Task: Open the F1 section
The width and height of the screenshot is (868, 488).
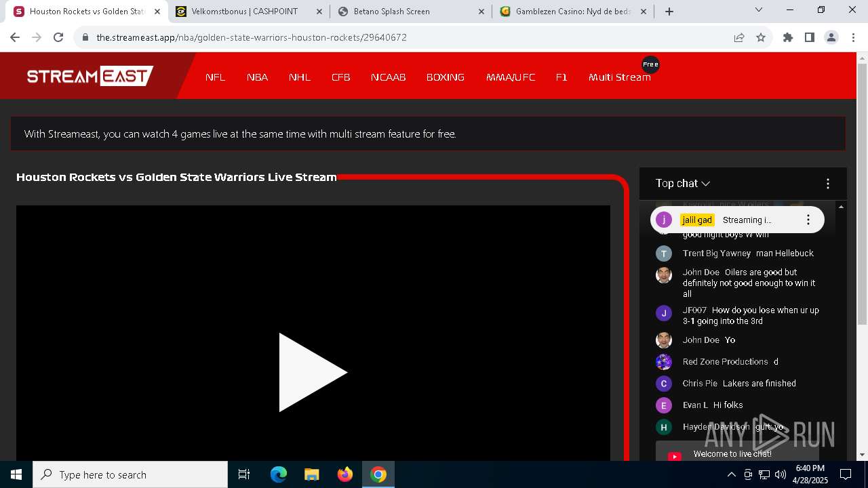Action: coord(561,77)
